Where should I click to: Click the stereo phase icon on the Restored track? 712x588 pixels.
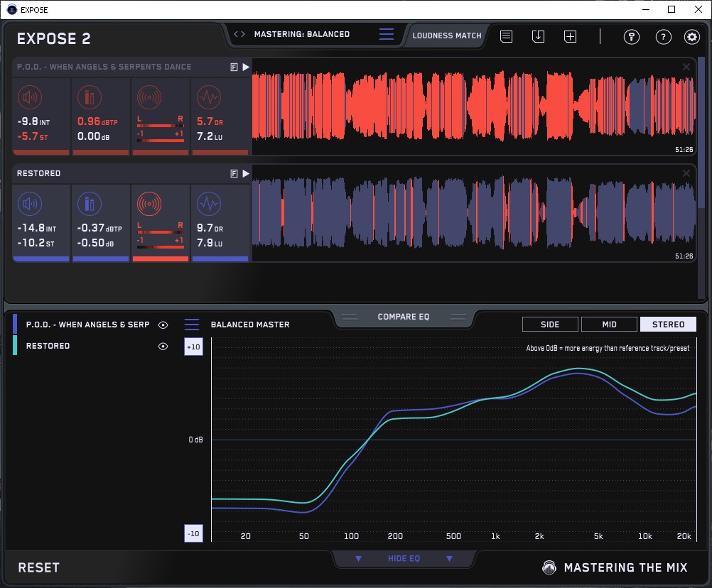[x=149, y=205]
